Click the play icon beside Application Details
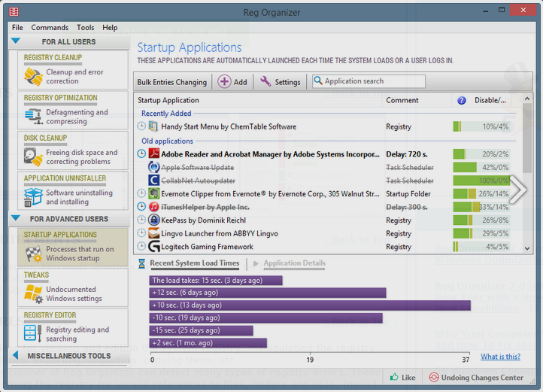Screen dimensions: 543x392 coord(256,263)
